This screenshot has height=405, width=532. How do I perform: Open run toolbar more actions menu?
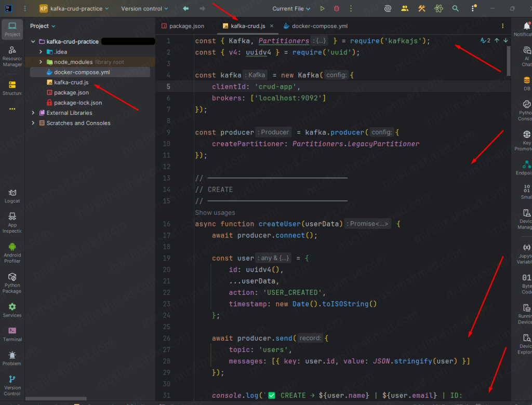[351, 8]
